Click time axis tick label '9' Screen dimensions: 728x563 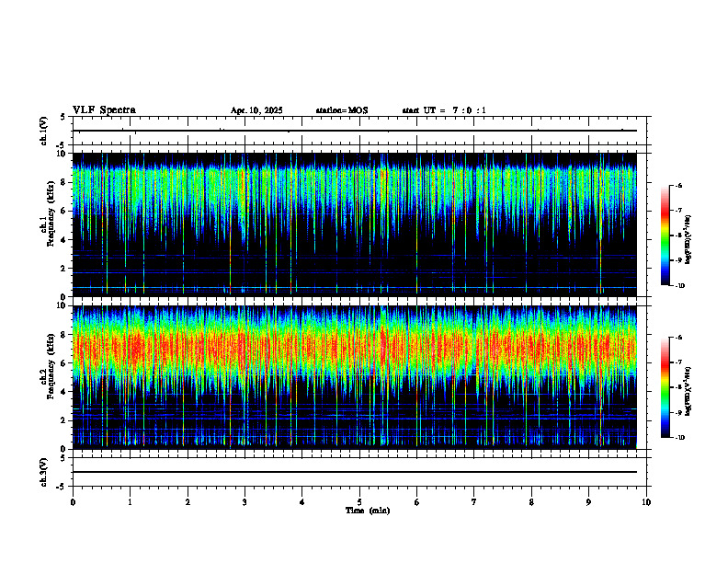point(588,502)
